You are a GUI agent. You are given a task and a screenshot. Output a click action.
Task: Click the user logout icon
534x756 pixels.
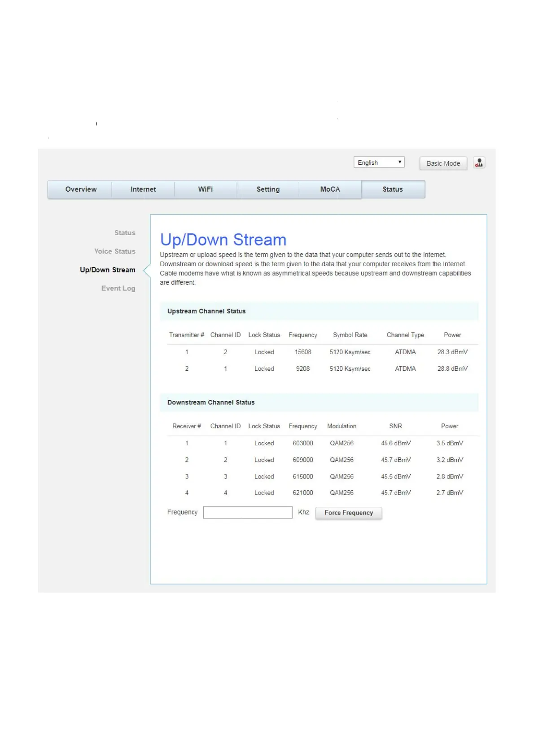(x=479, y=163)
